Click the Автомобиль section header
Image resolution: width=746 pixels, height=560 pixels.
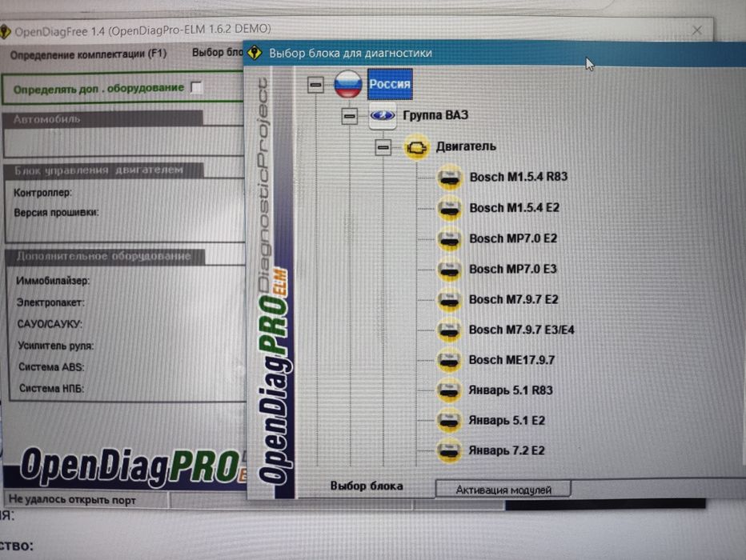point(102,119)
